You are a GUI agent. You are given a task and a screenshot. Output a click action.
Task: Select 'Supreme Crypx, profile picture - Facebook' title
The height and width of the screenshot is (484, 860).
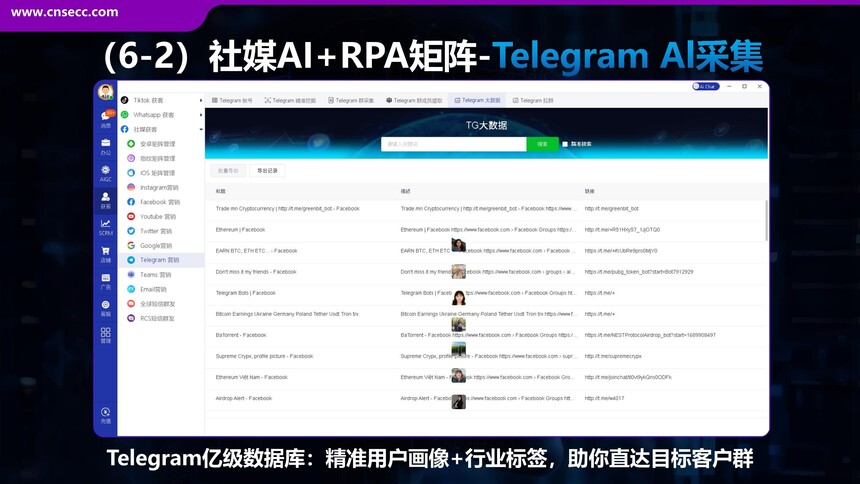264,356
